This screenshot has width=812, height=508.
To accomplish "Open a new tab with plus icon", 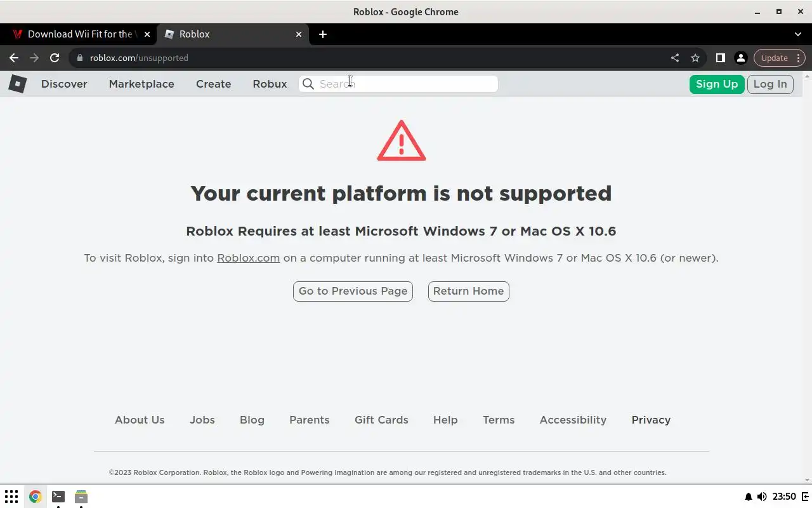I will (323, 34).
